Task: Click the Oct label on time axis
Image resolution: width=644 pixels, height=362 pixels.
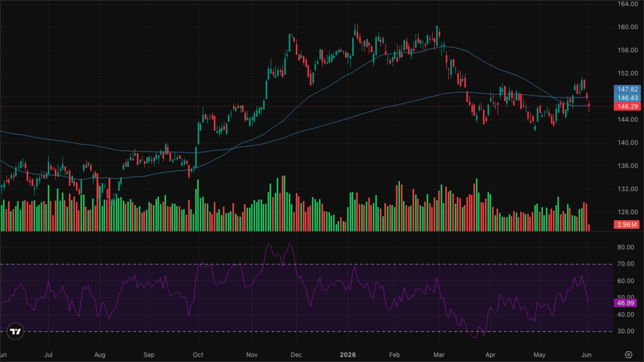Action: [x=198, y=355]
